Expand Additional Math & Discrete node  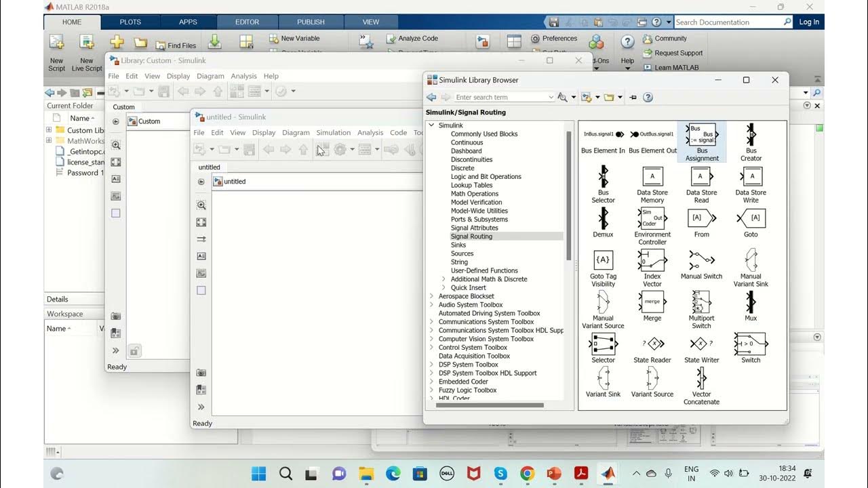click(444, 279)
